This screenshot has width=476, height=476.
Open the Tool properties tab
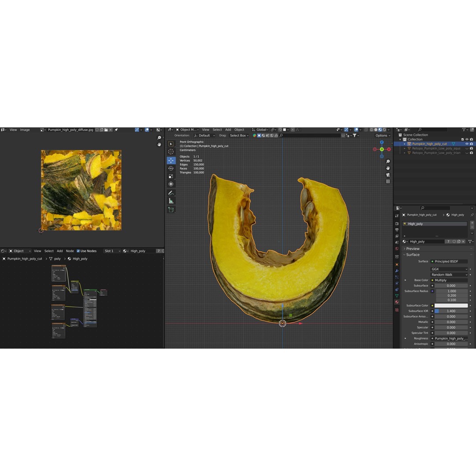pos(397,216)
